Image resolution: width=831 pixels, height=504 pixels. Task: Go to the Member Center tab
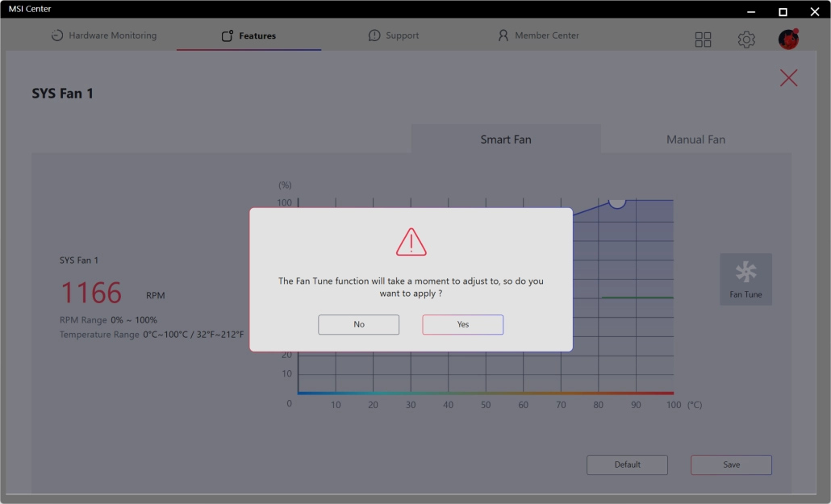pyautogui.click(x=538, y=35)
